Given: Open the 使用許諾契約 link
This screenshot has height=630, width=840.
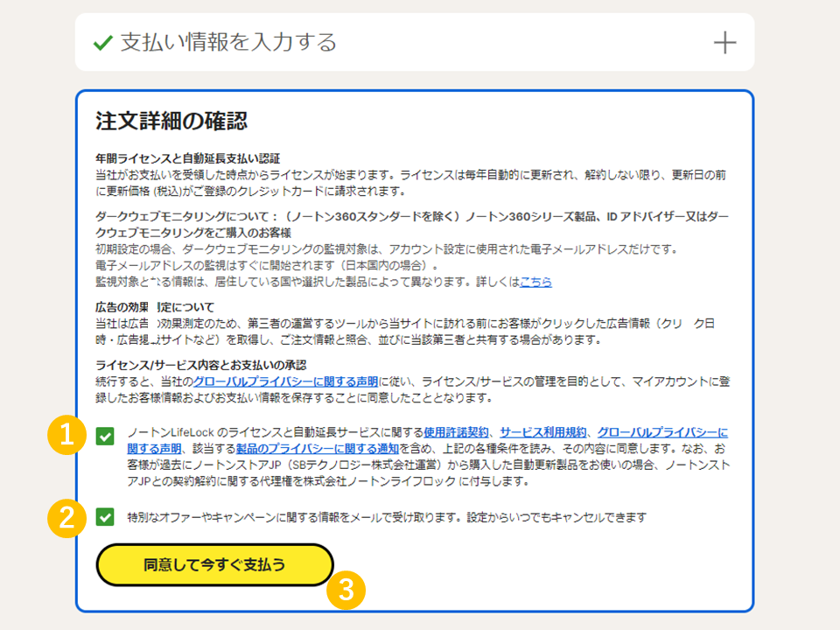Looking at the screenshot, I should tap(456, 432).
